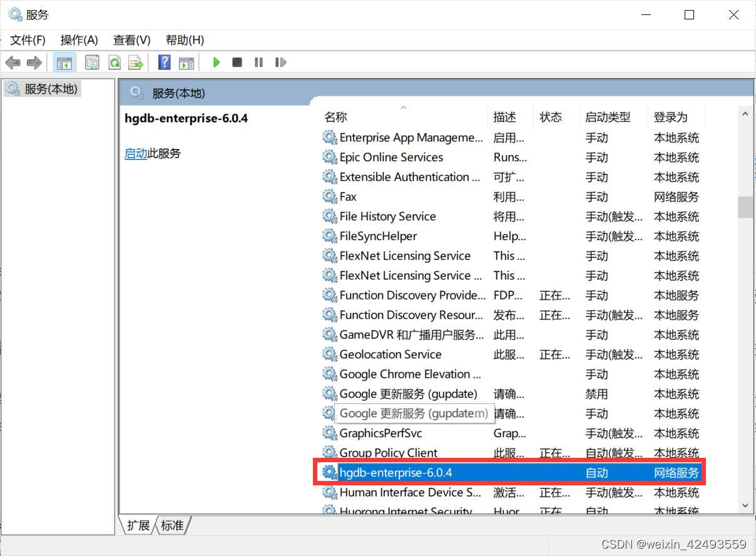The image size is (756, 556).
Task: Click the 启动 link to start service
Action: [135, 153]
